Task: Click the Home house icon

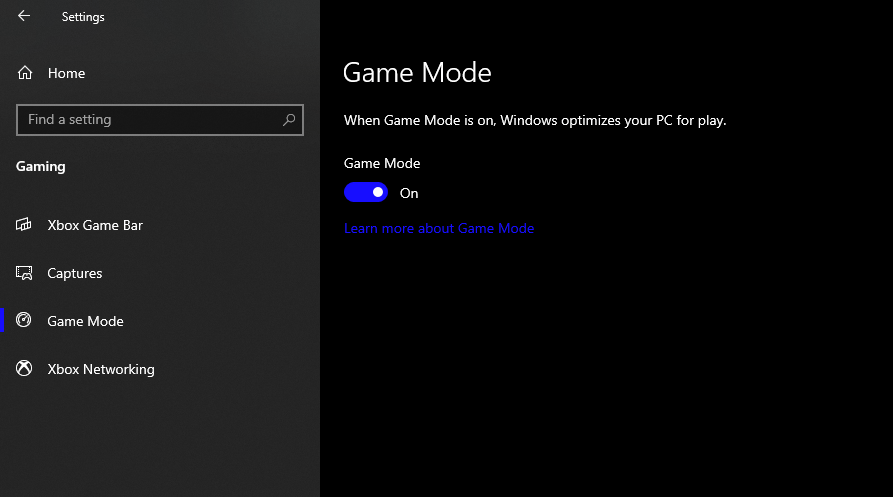Action: click(x=24, y=73)
